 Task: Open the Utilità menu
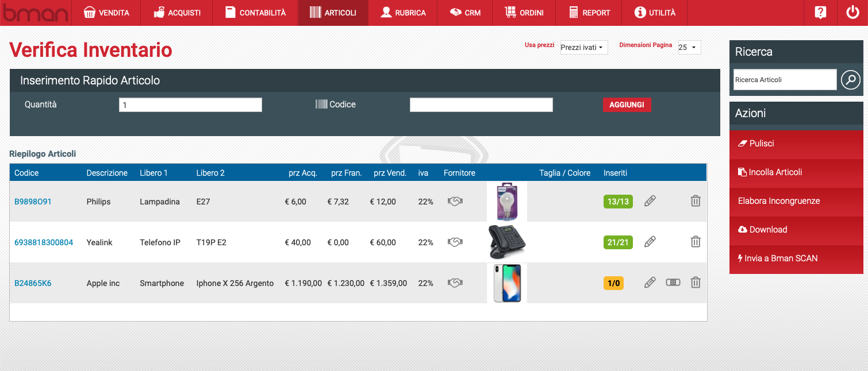655,13
